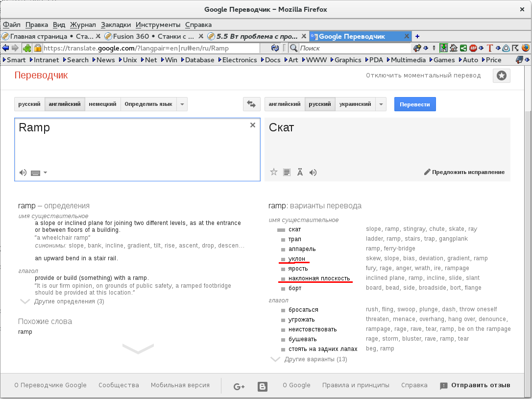Screen dimensions: 532x399
Task: Open the Мобильная версия link
Action: [x=180, y=385]
